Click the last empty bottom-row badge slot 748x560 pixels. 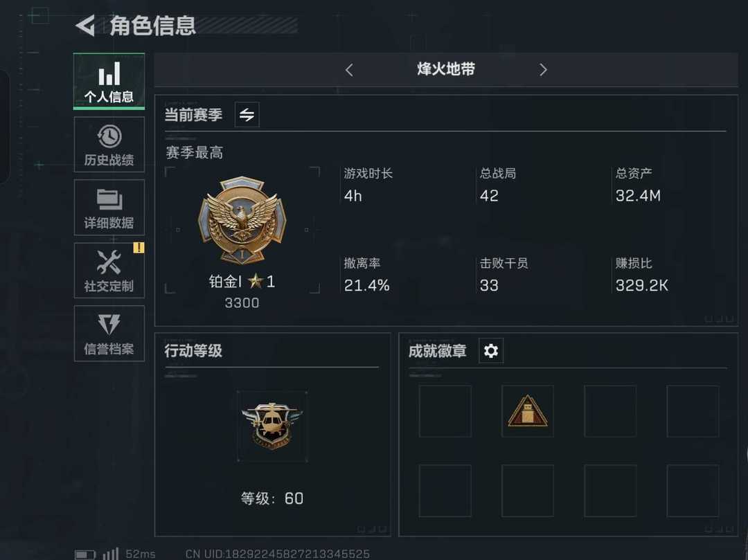693,490
